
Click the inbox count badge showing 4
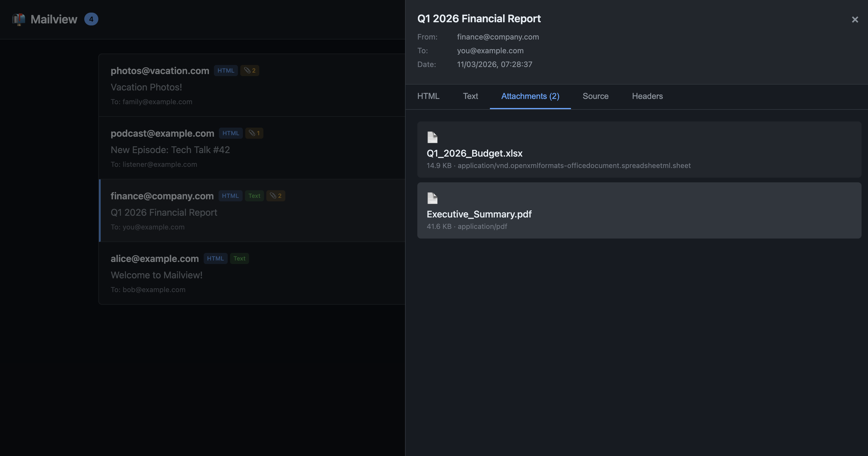[91, 19]
